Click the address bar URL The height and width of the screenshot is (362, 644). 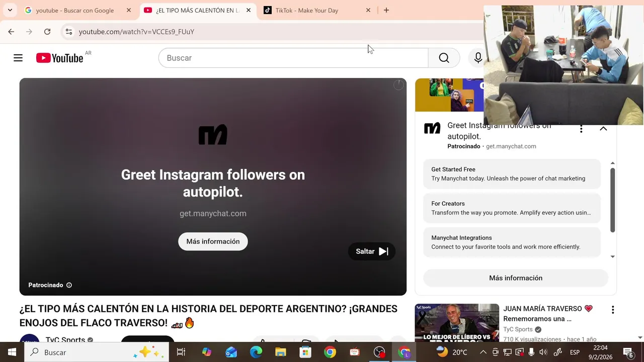[x=136, y=32]
